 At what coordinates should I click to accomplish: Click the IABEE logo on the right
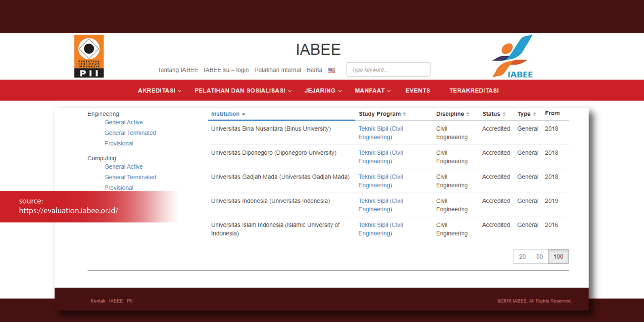[513, 56]
